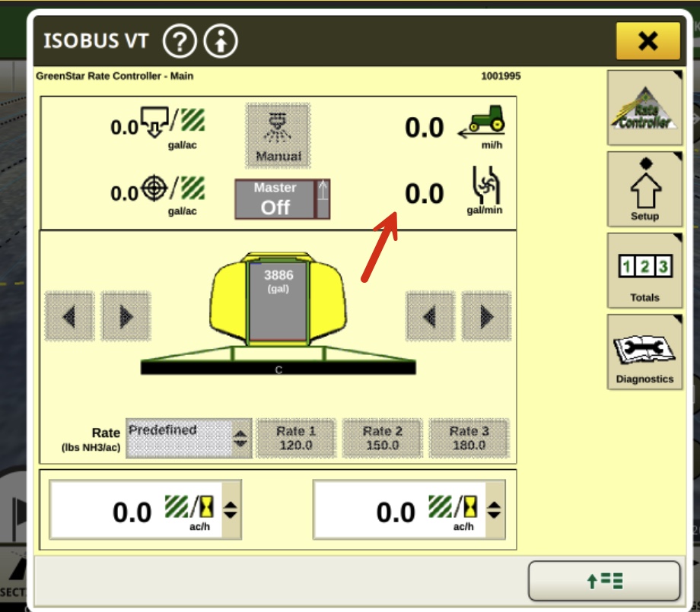Click the flow rate gal/min icon
Viewport: 700px width, 612px height.
(485, 185)
